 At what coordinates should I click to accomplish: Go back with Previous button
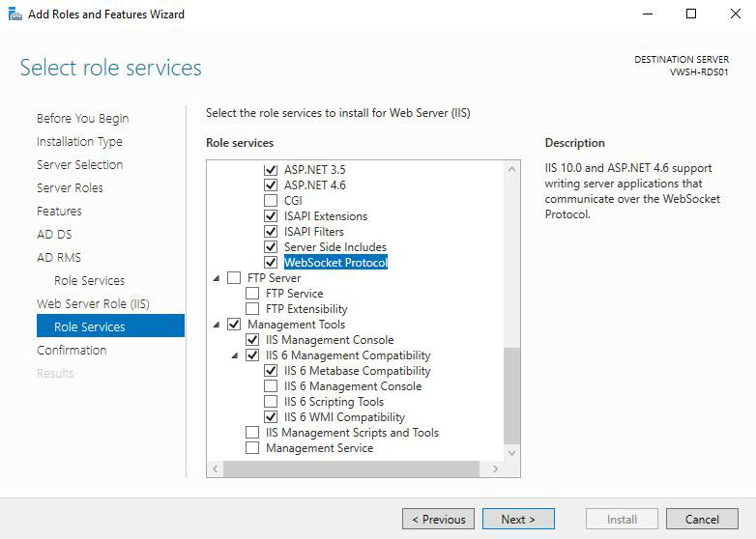[438, 520]
